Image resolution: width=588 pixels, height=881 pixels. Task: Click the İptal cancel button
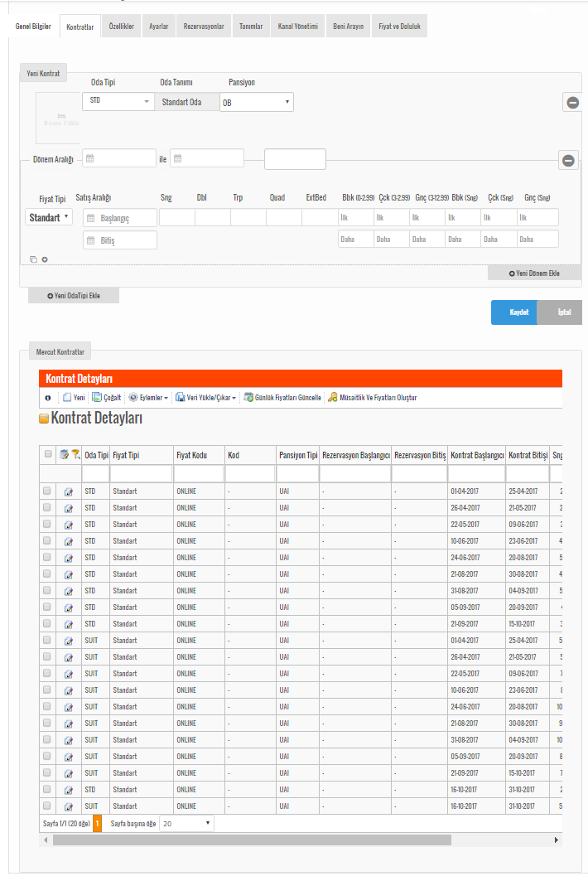[x=560, y=312]
